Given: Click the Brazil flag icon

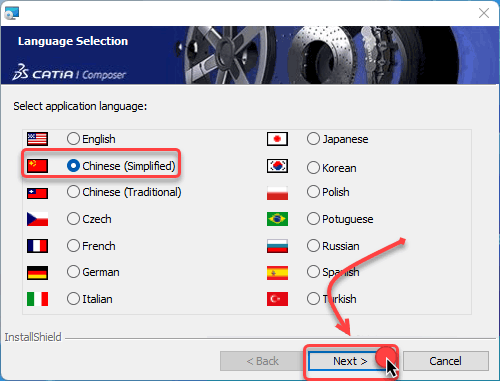Looking at the screenshot, I should click(x=277, y=219).
